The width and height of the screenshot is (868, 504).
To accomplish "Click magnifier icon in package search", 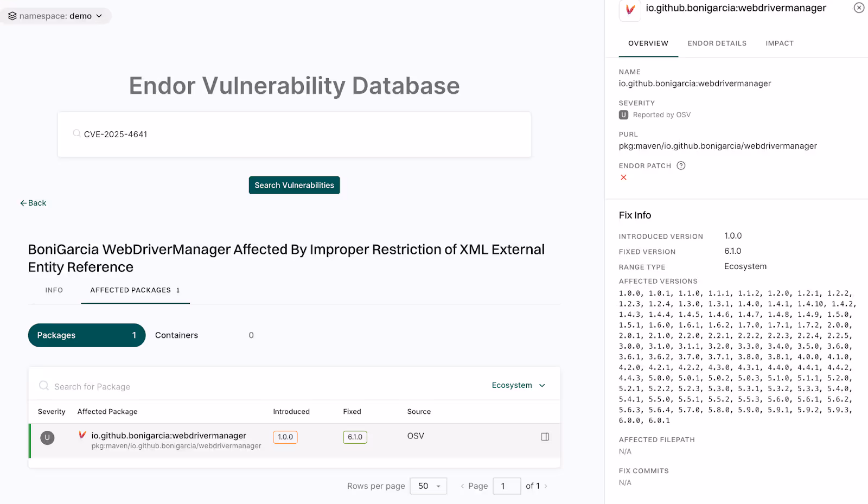I will tap(44, 386).
